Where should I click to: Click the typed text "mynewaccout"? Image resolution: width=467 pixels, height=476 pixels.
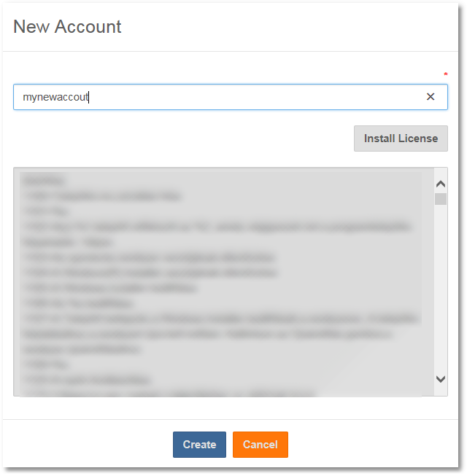click(x=55, y=97)
